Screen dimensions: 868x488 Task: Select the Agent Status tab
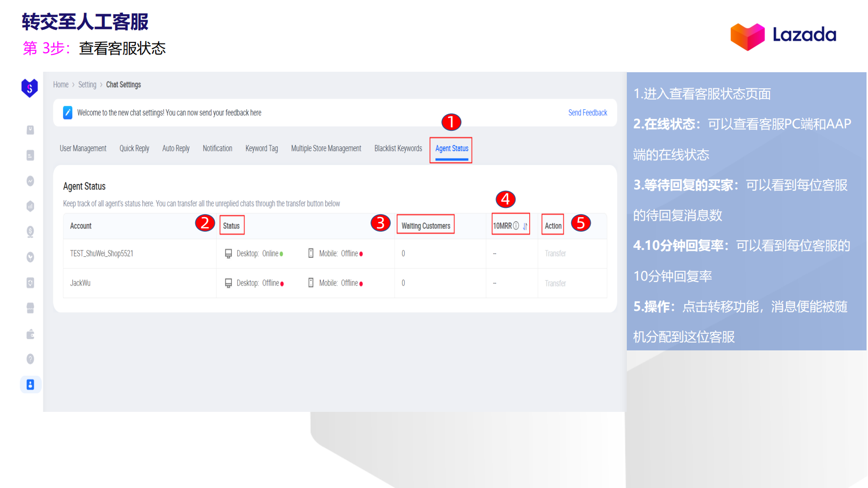tap(452, 148)
